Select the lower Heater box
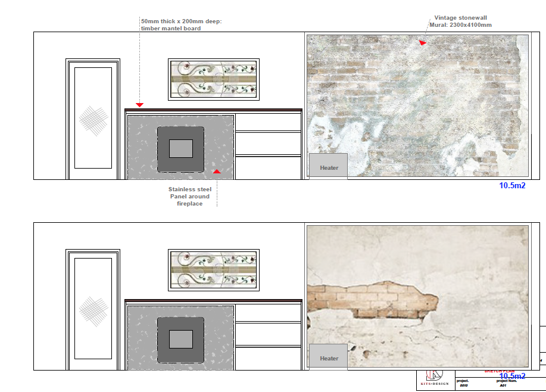546x392 pixels. (x=328, y=356)
